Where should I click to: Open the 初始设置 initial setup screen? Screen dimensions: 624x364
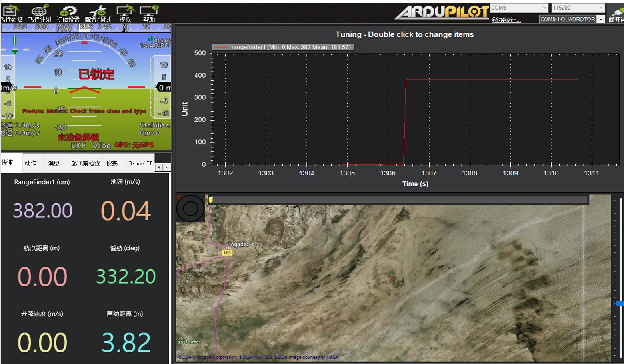tap(68, 13)
